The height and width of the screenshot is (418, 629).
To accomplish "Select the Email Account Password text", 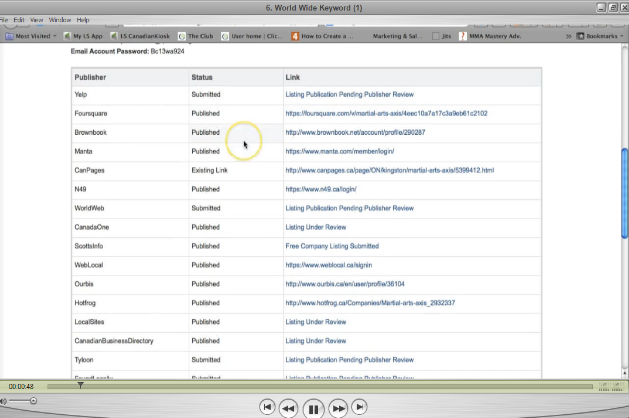I will click(x=128, y=51).
